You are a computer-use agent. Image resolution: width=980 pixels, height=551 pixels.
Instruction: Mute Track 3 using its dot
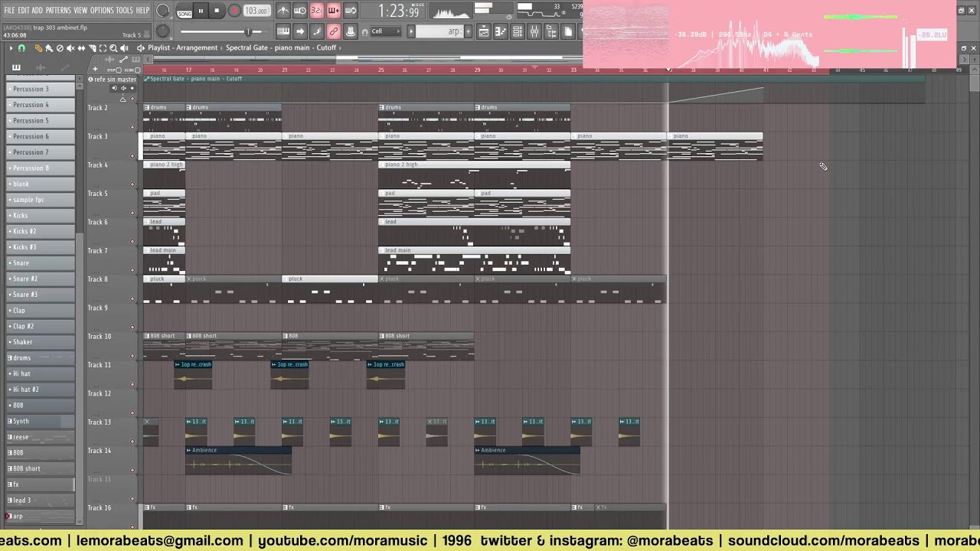tap(132, 155)
